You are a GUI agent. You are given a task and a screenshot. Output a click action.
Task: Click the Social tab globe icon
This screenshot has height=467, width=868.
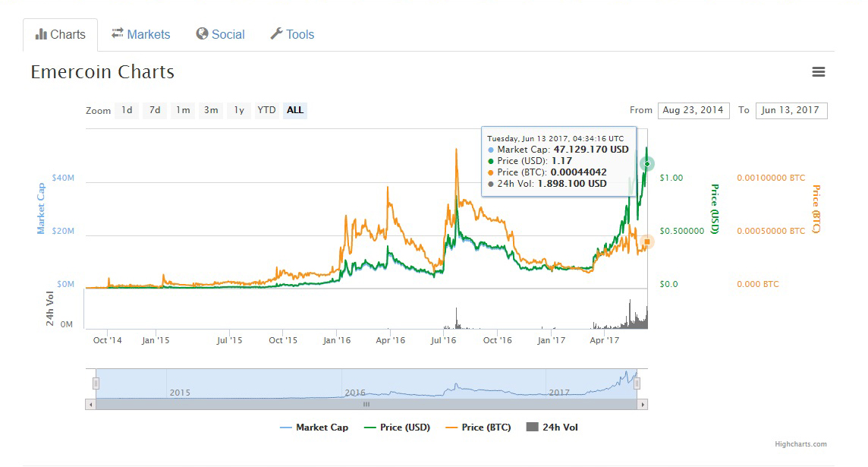(x=202, y=34)
